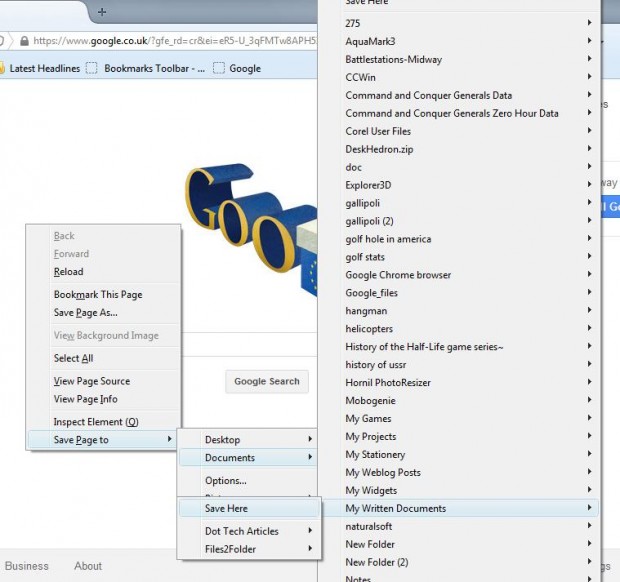Expand arrow next to Files2Folder

coord(310,548)
